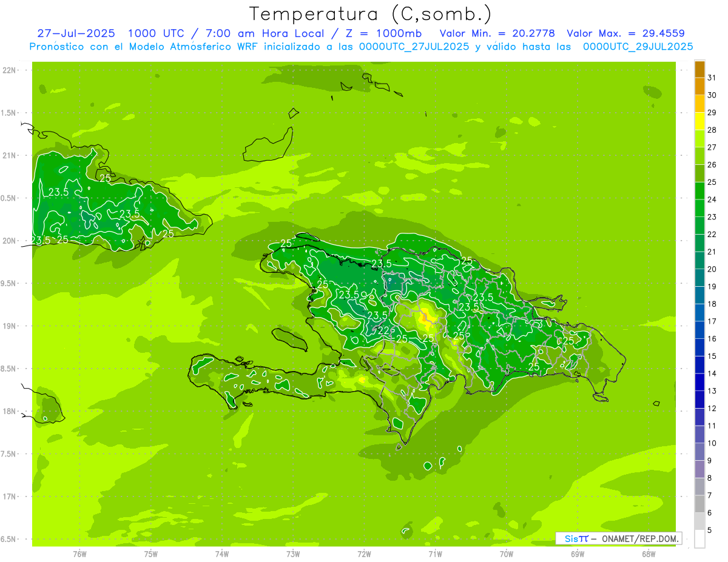This screenshot has height=562, width=728.
Task: Click the "17N" latitude axis label
Action: (x=10, y=497)
